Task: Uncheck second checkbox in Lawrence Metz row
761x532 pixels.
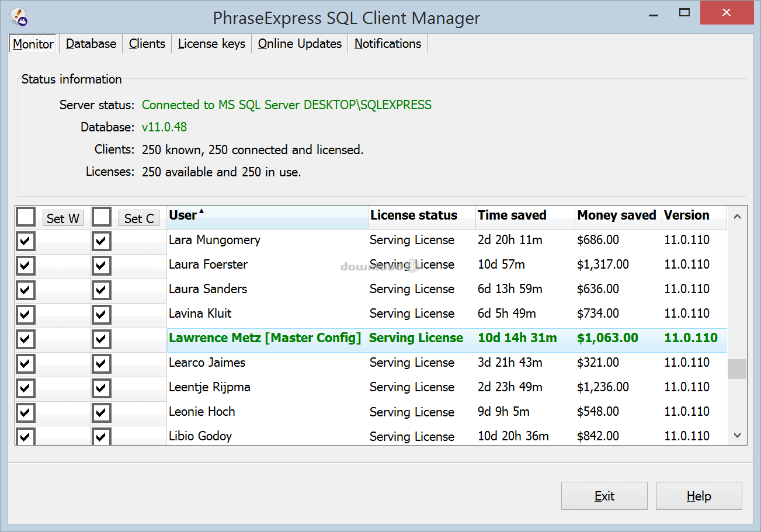Action: pyautogui.click(x=102, y=339)
